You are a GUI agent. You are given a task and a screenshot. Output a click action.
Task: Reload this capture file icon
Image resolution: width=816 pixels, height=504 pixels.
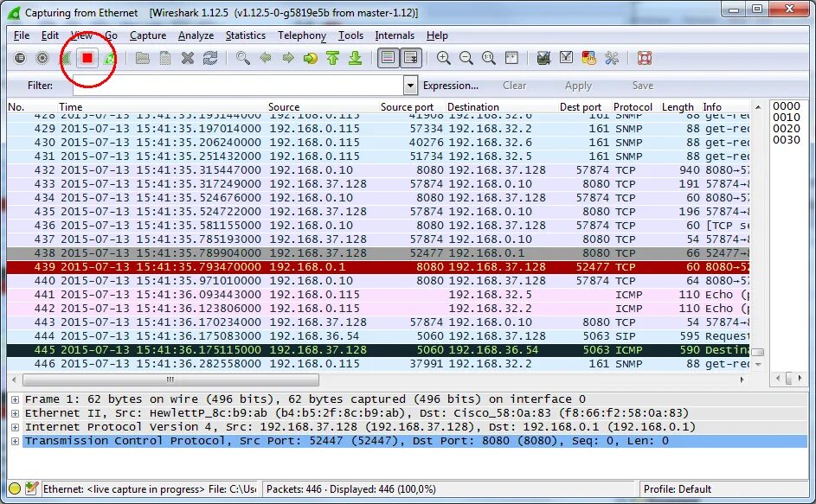click(210, 58)
